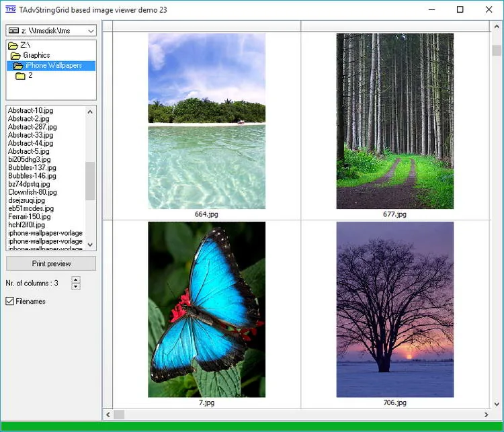The width and height of the screenshot is (504, 432).
Task: Click file list scroll down arrow
Action: coord(90,245)
